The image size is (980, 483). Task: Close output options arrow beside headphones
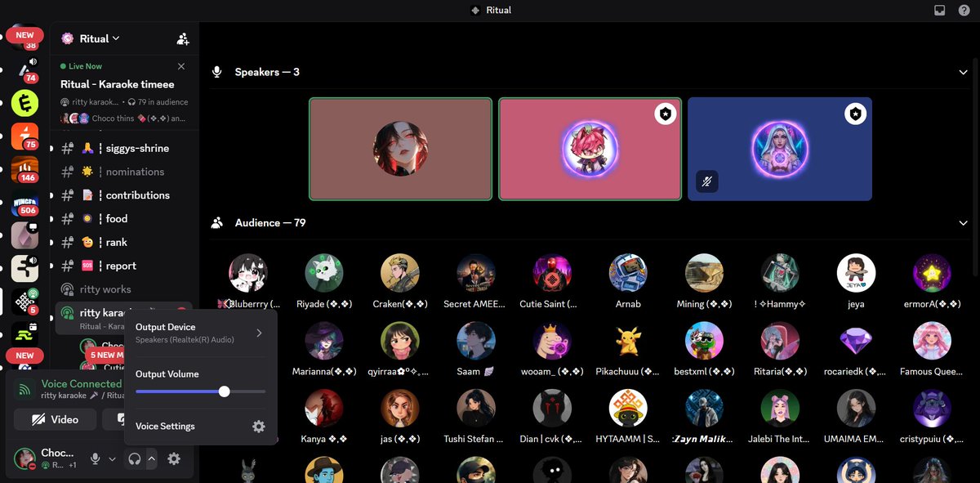click(x=151, y=459)
